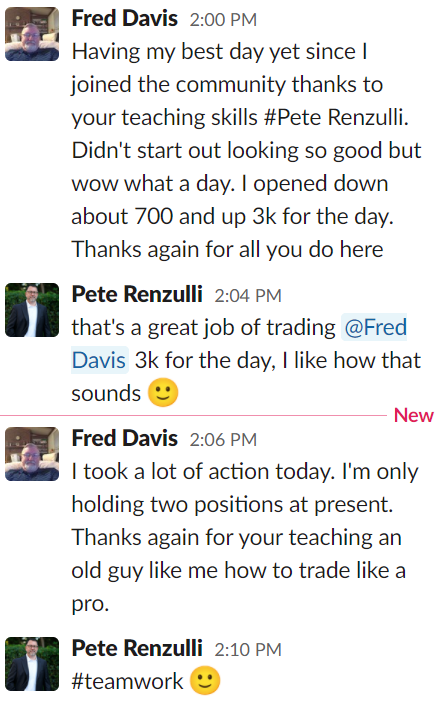Click Fred Davis name on 2:06 PM post
Viewport: 446px width, 708px height.
pos(125,439)
